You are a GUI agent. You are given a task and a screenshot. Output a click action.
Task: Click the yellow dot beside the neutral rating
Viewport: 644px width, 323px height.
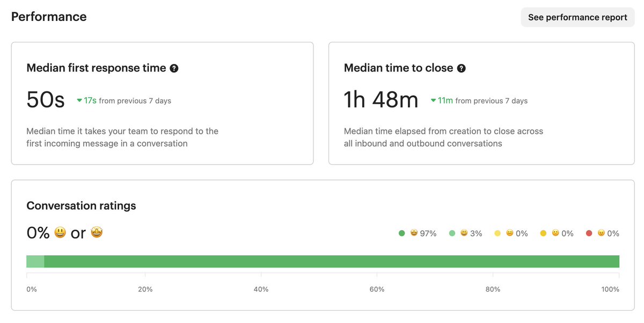498,233
